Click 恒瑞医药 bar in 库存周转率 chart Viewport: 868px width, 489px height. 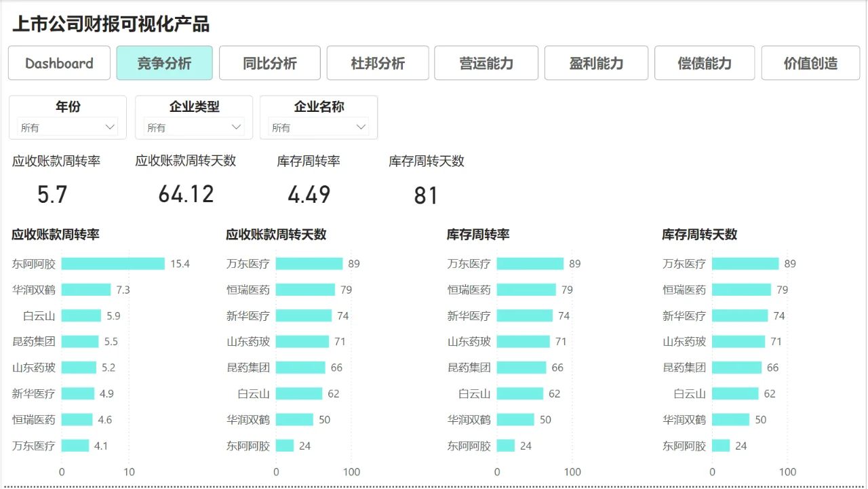[526, 290]
